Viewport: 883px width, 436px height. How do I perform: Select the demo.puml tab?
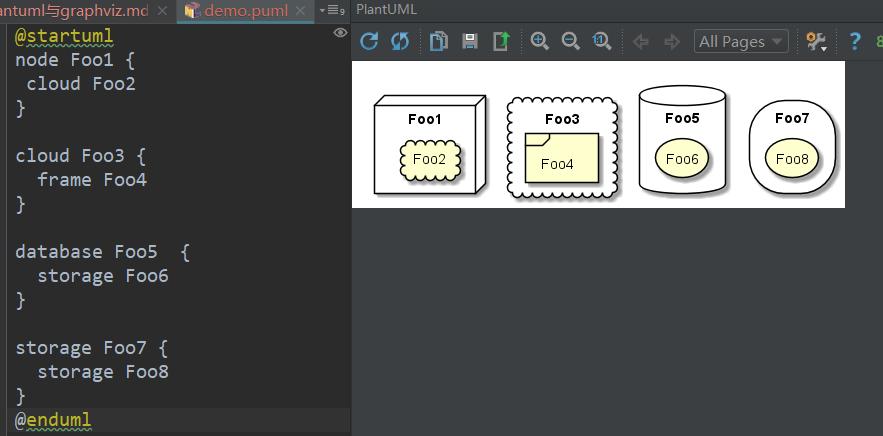[245, 11]
